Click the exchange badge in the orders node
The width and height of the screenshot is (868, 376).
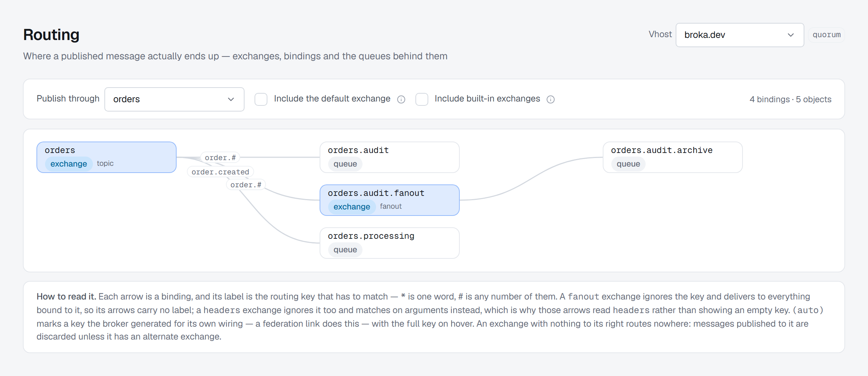(x=69, y=164)
